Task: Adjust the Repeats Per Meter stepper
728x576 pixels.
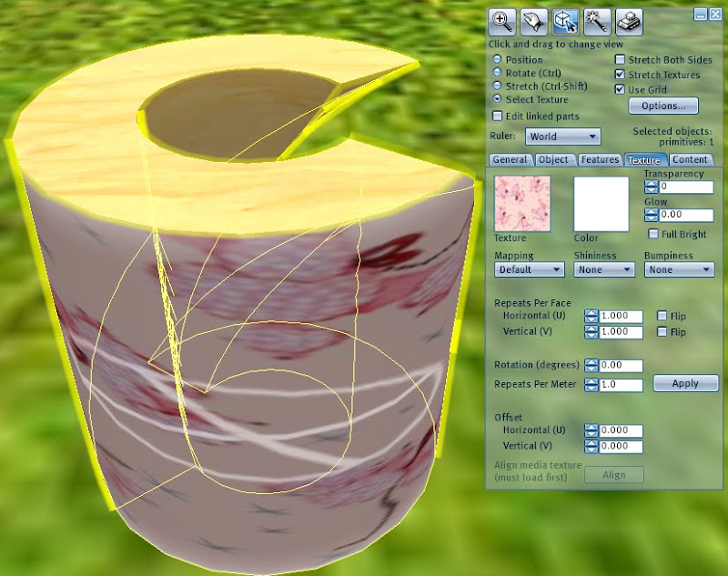Action: pyautogui.click(x=591, y=385)
